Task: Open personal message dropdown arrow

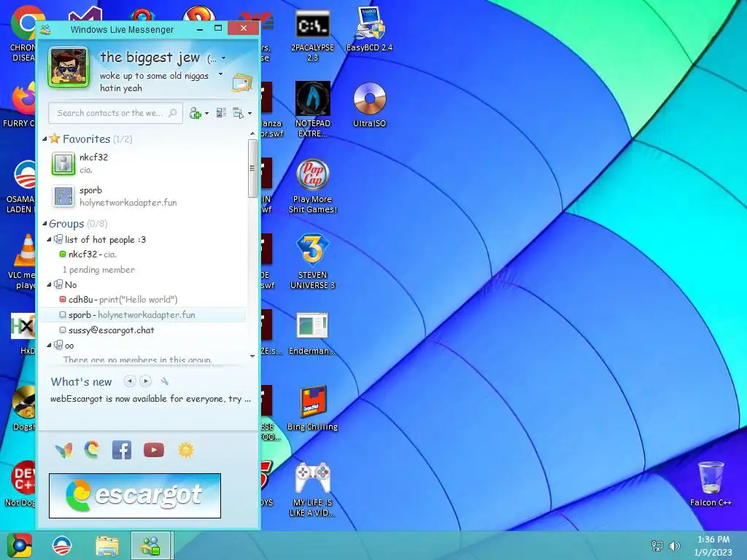Action: pos(220,74)
